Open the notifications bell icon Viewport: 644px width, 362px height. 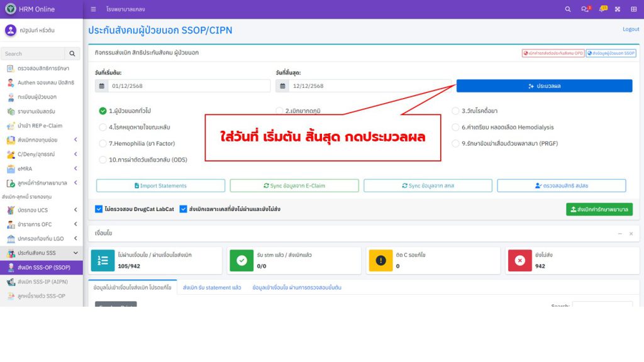coord(602,9)
